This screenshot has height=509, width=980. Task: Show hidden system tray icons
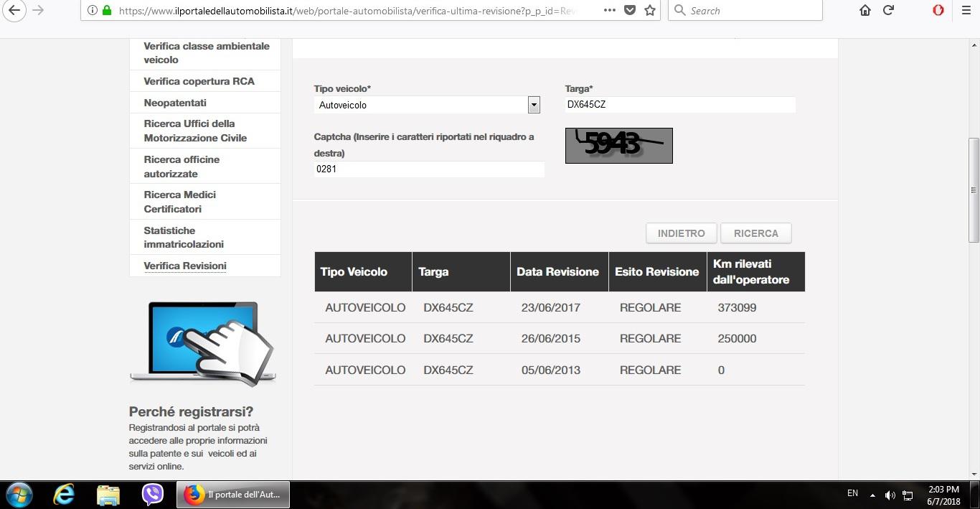[872, 495]
